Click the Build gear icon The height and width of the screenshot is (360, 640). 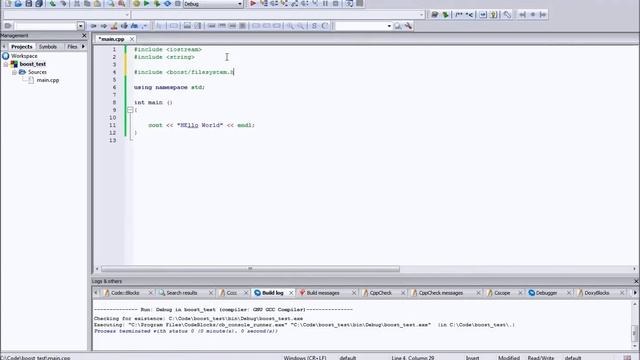136,3
